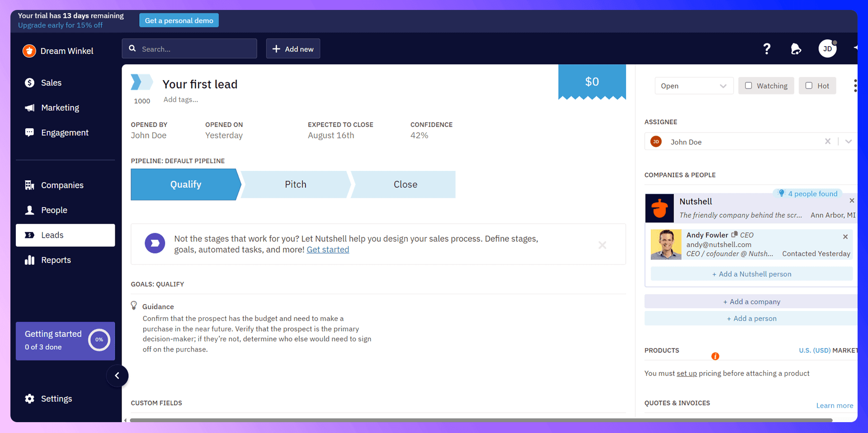Select the Pitch pipeline stage
Image resolution: width=868 pixels, height=433 pixels.
click(296, 184)
